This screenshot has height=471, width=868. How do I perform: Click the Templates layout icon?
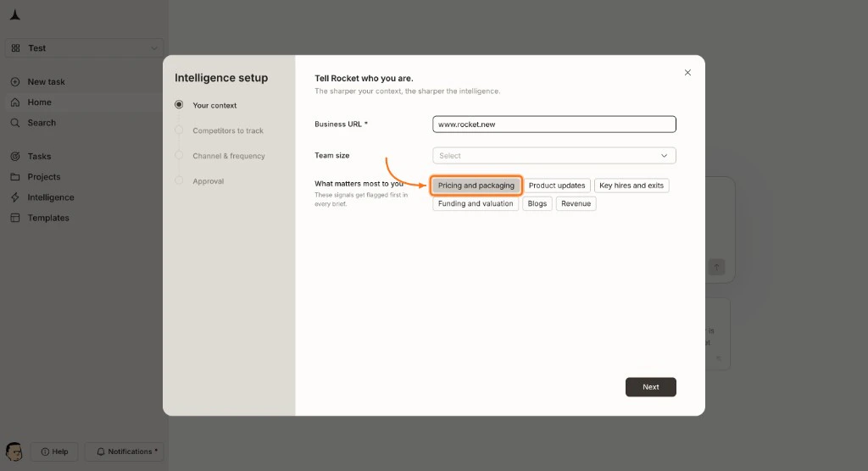pos(15,218)
